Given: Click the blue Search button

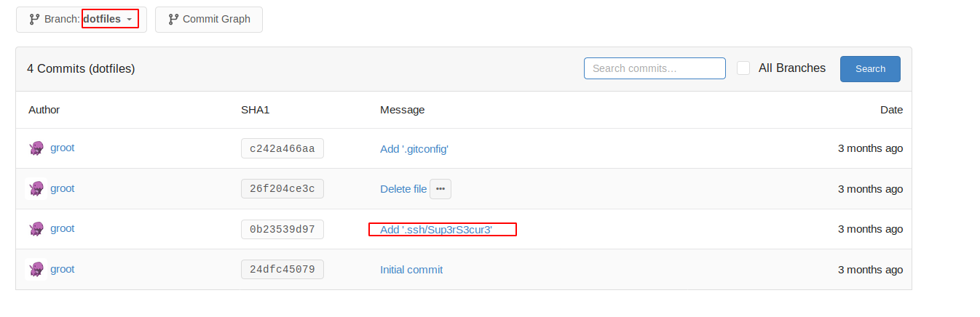Looking at the screenshot, I should coord(870,69).
